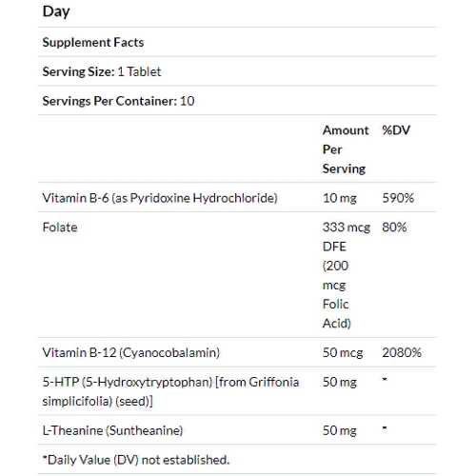Click the 50 mcg amount value
Image resolution: width=476 pixels, height=476 pixels.
click(343, 352)
